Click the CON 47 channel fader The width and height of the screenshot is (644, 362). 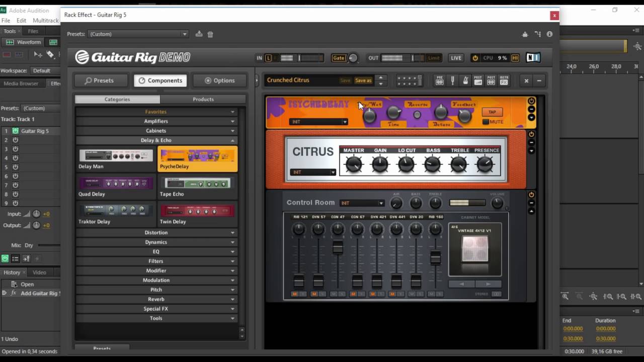(x=338, y=247)
